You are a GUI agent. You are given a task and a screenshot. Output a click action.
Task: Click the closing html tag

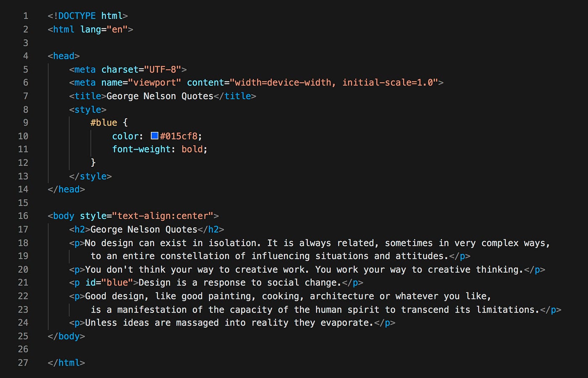pyautogui.click(x=66, y=363)
